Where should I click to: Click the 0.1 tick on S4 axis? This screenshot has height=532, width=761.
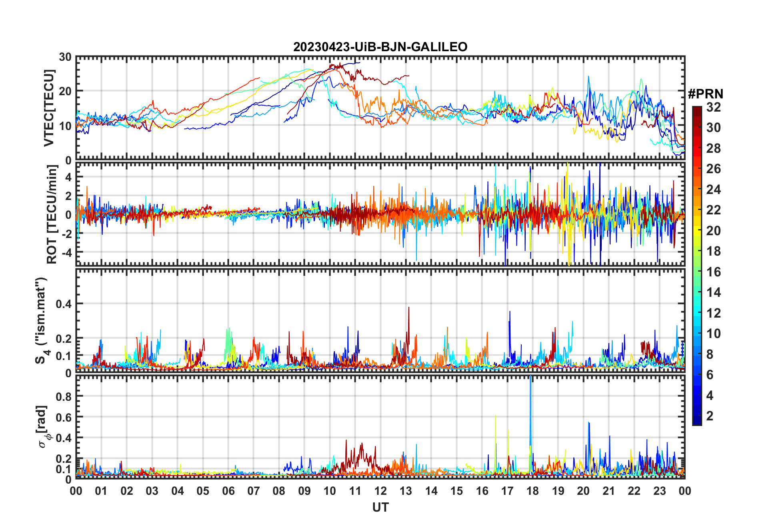(x=64, y=356)
